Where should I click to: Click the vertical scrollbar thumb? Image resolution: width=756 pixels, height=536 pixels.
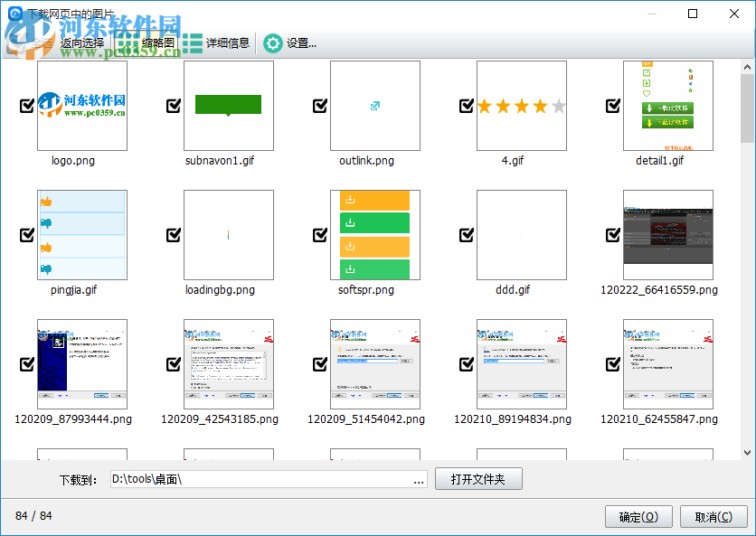point(747,109)
